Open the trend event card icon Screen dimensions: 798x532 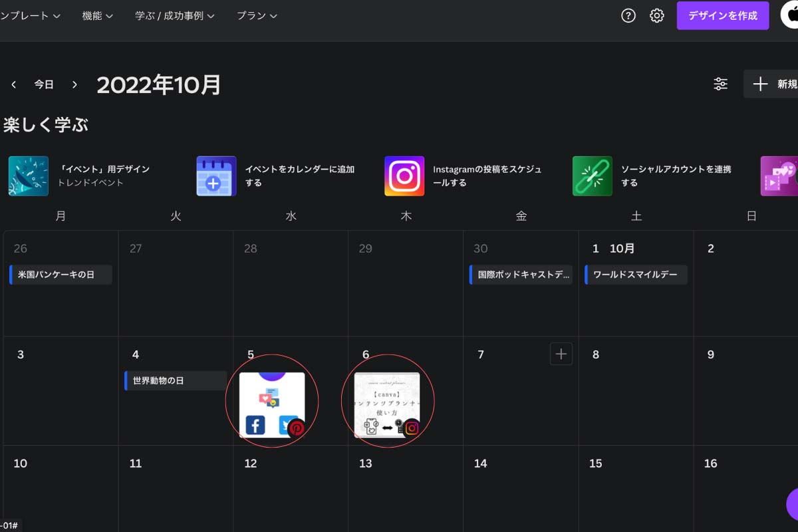[28, 176]
